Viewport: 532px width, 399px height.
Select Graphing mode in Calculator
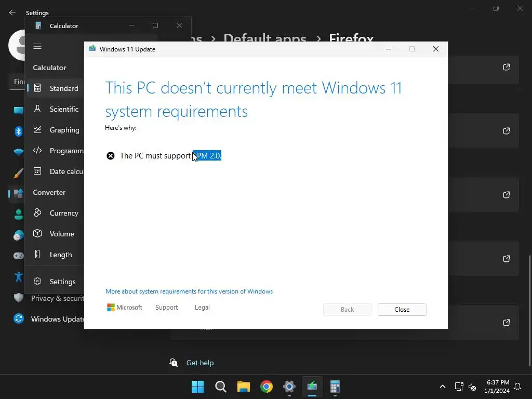(55, 130)
